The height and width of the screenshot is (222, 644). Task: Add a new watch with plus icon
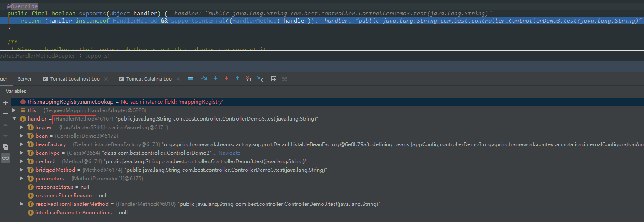point(6,103)
